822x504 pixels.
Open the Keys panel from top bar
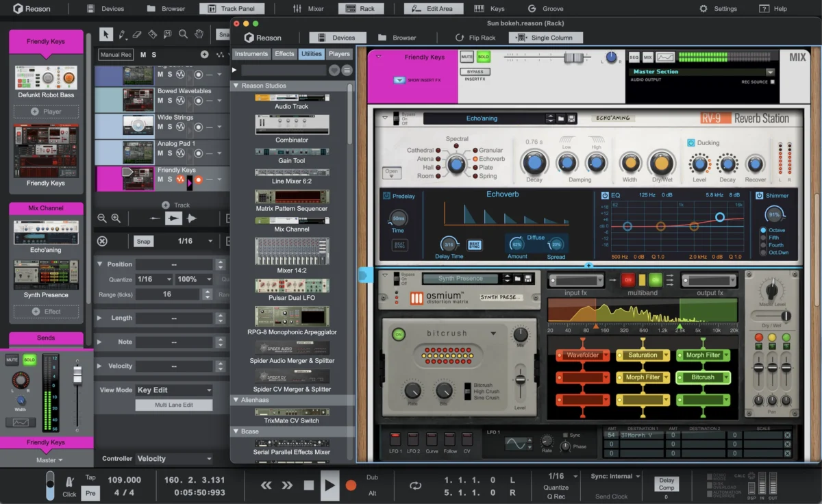(490, 9)
